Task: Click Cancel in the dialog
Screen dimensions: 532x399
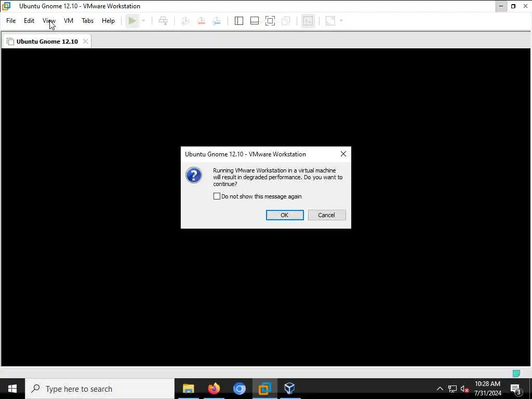Action: pos(327,215)
